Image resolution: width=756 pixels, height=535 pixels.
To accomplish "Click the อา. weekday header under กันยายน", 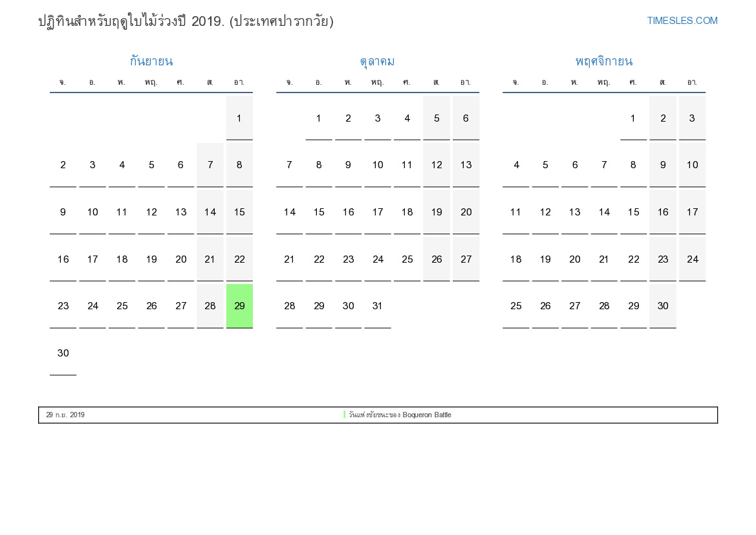I will point(239,82).
